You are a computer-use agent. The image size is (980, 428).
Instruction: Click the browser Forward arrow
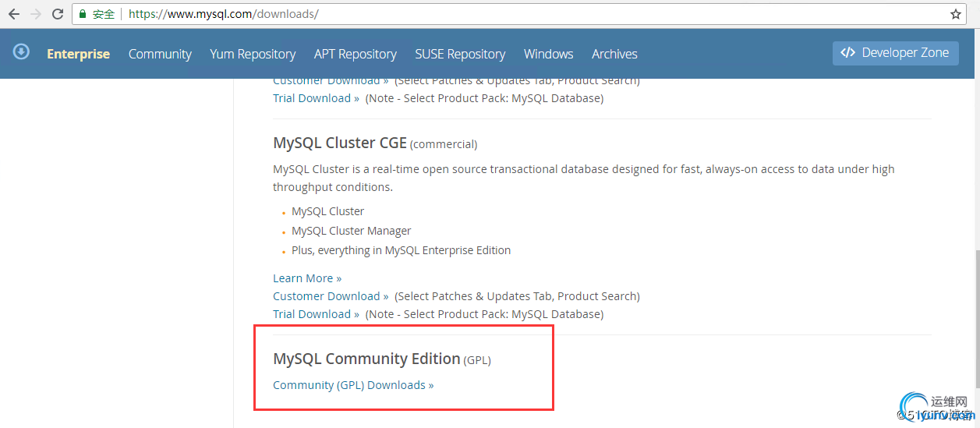pyautogui.click(x=36, y=14)
